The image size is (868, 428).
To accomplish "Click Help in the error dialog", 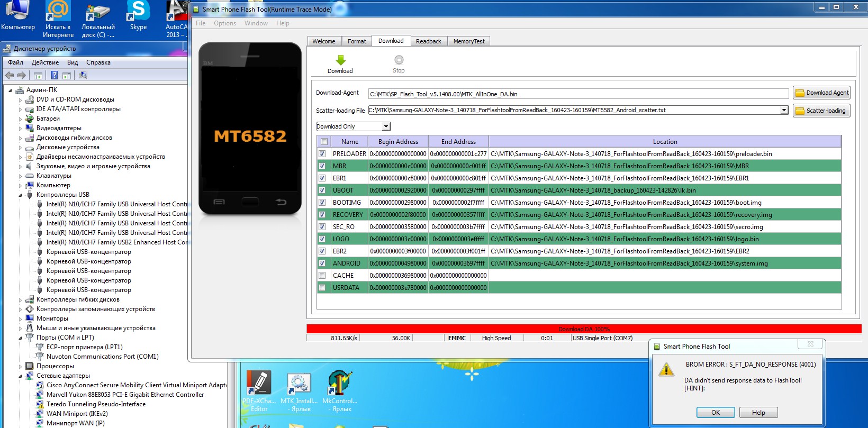I will click(x=758, y=413).
